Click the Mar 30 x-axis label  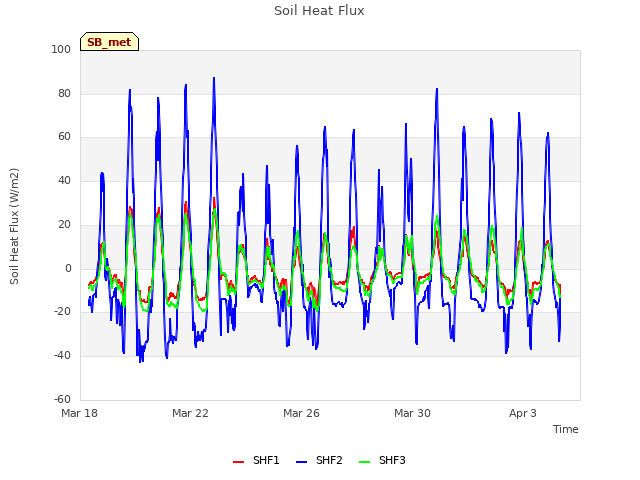pos(412,413)
